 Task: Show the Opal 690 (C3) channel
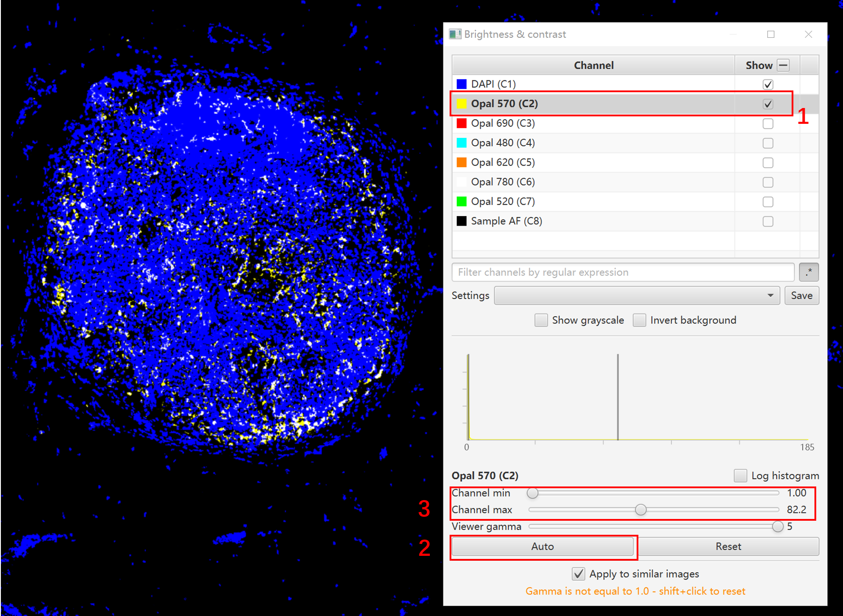click(x=767, y=124)
